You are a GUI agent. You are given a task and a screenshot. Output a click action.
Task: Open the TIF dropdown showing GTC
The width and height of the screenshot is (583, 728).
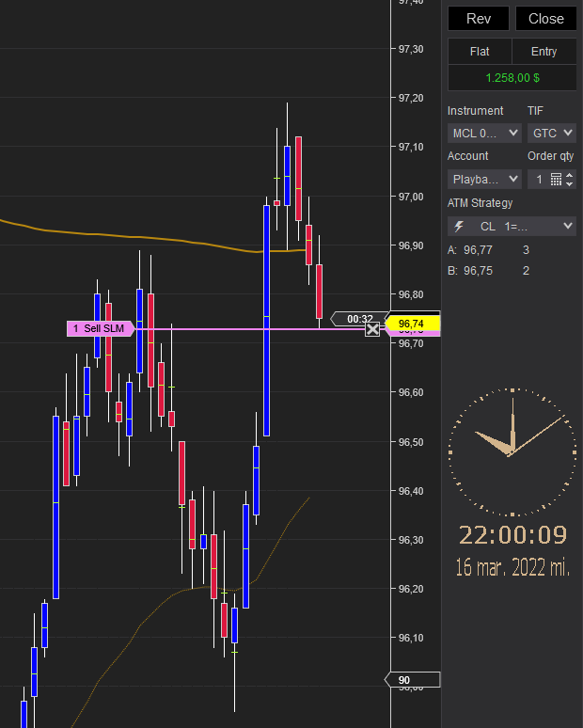pyautogui.click(x=552, y=134)
